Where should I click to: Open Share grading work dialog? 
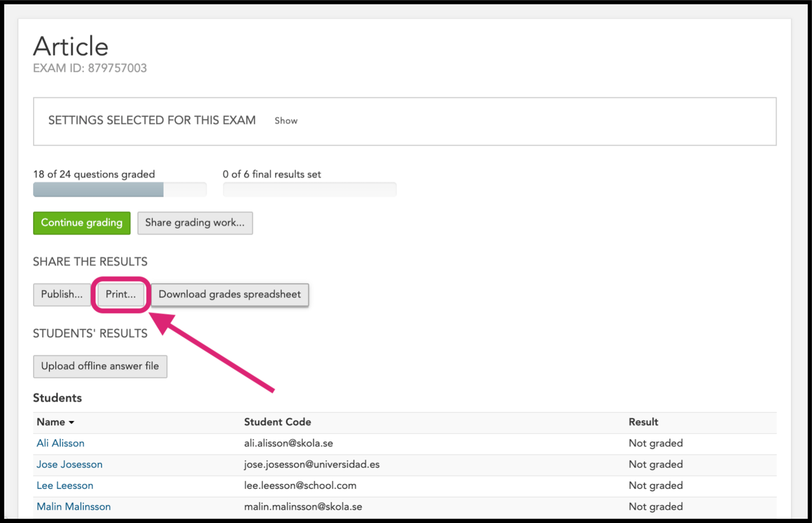tap(195, 223)
